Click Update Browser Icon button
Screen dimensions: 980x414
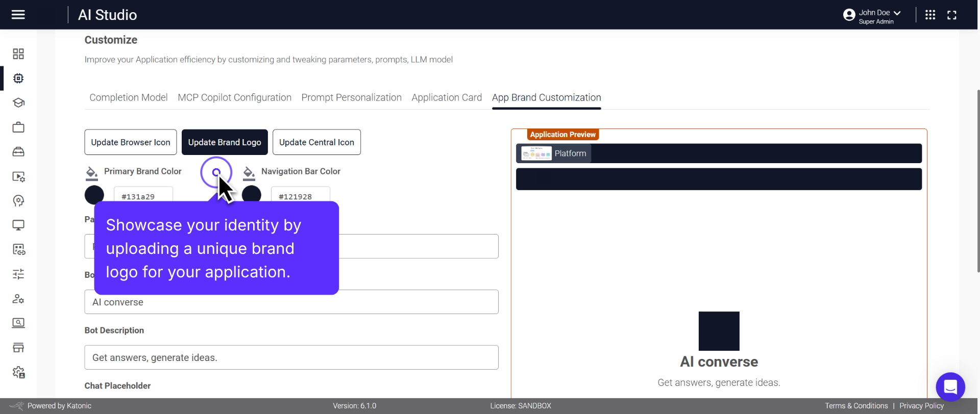(x=131, y=142)
